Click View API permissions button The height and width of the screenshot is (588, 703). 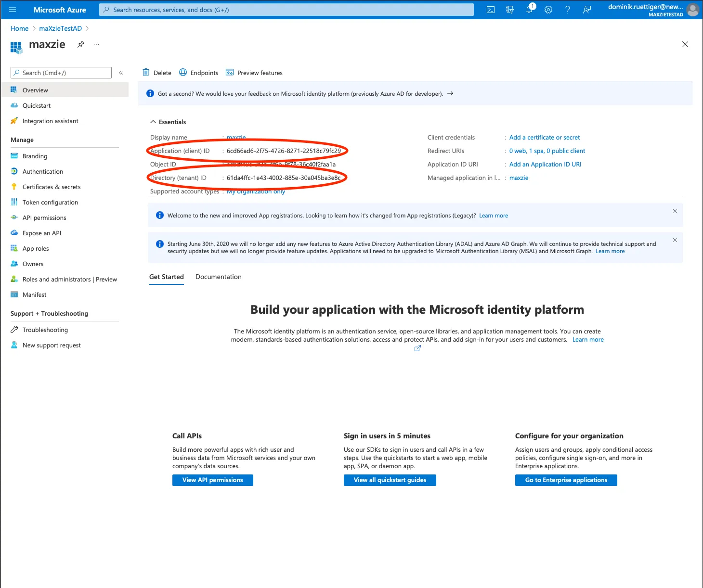click(212, 480)
